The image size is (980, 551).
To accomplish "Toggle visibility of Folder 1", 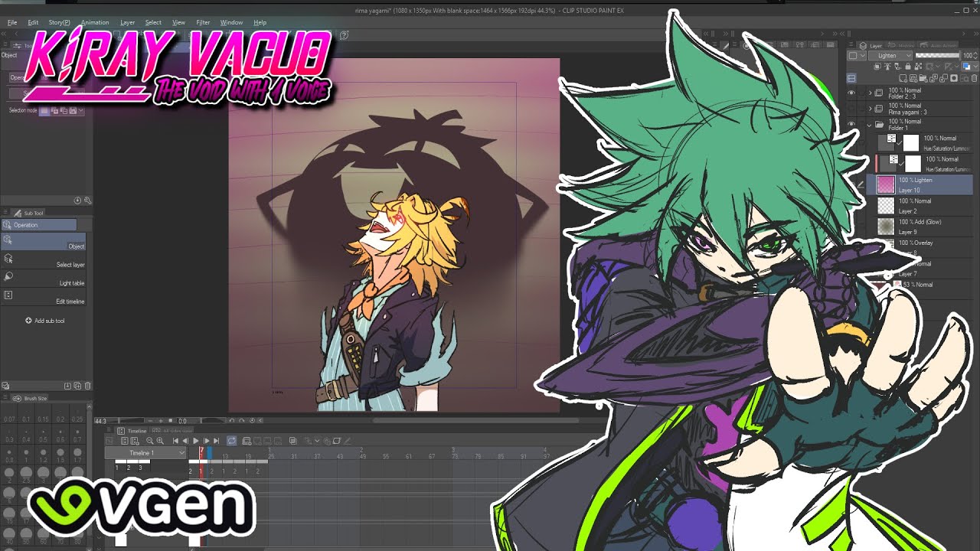I will coord(851,125).
